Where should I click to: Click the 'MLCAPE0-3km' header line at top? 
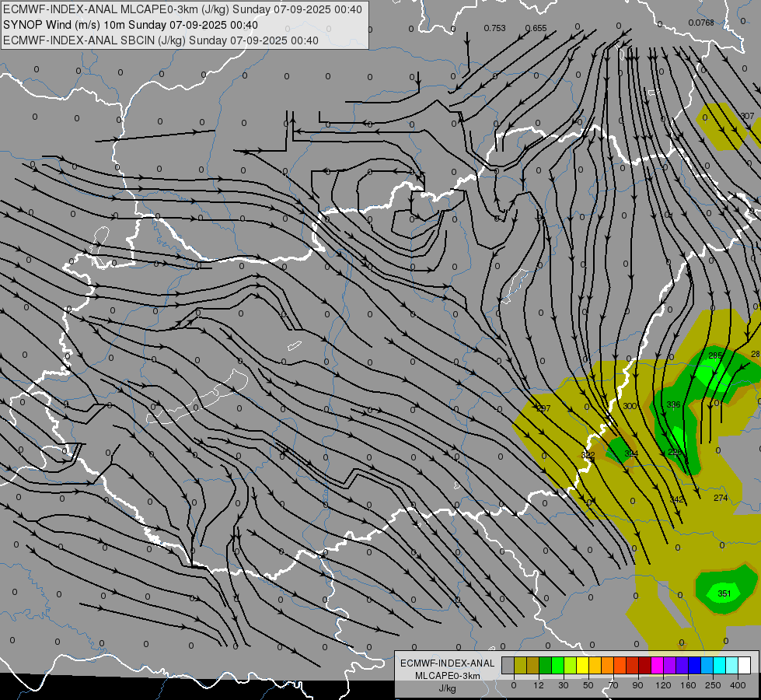point(183,9)
